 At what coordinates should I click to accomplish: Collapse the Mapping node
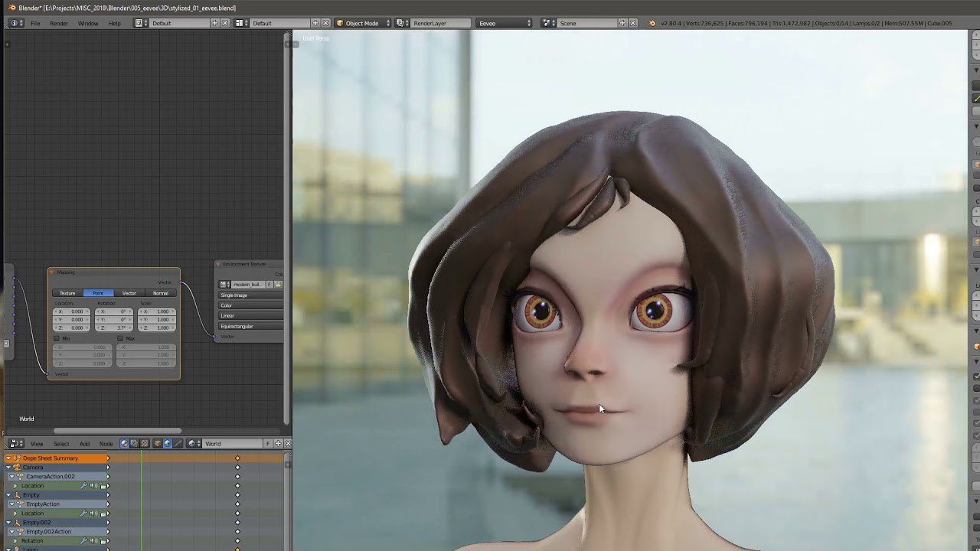point(52,272)
